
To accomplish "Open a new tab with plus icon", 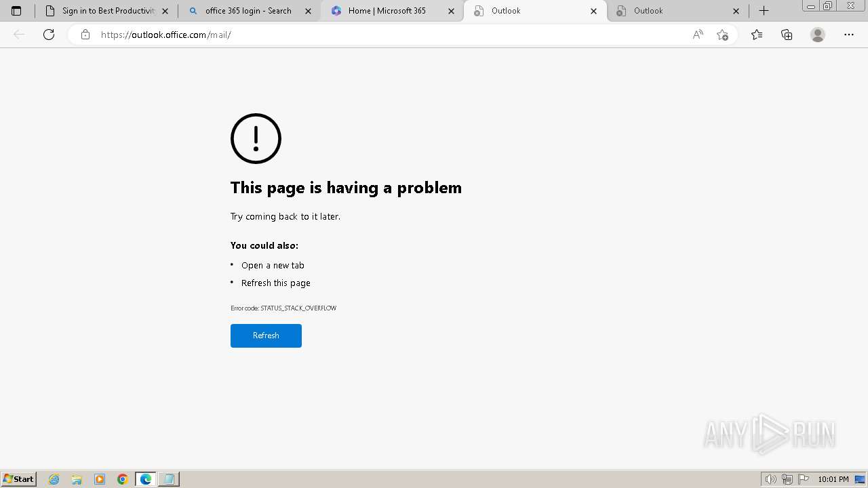I will point(764,11).
